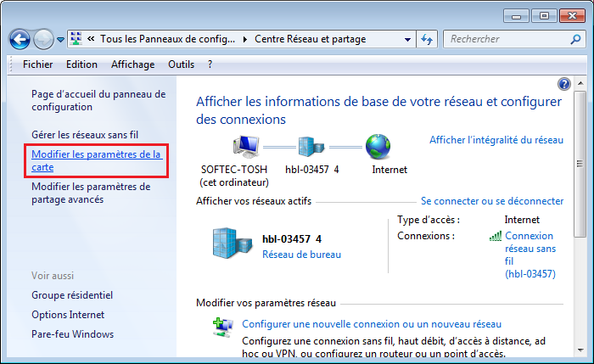
Task: Click Tous les Panneaux de config... breadcrumb
Action: pyautogui.click(x=167, y=39)
